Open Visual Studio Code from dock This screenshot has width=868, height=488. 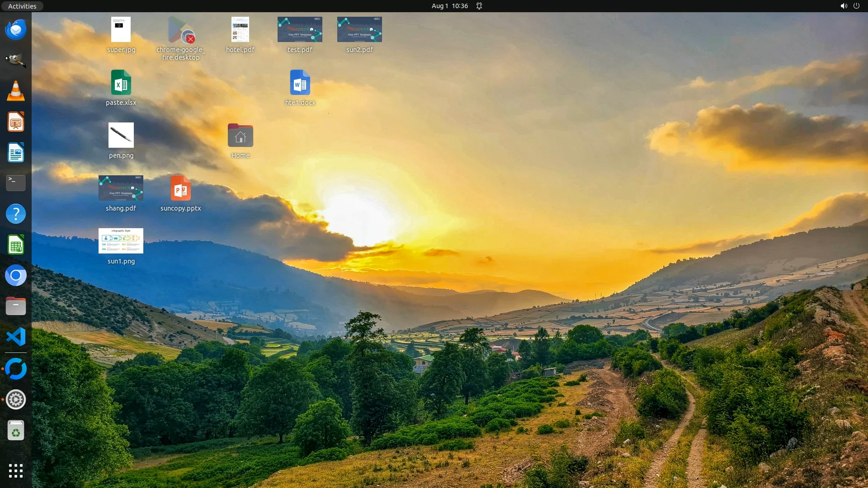(x=16, y=337)
